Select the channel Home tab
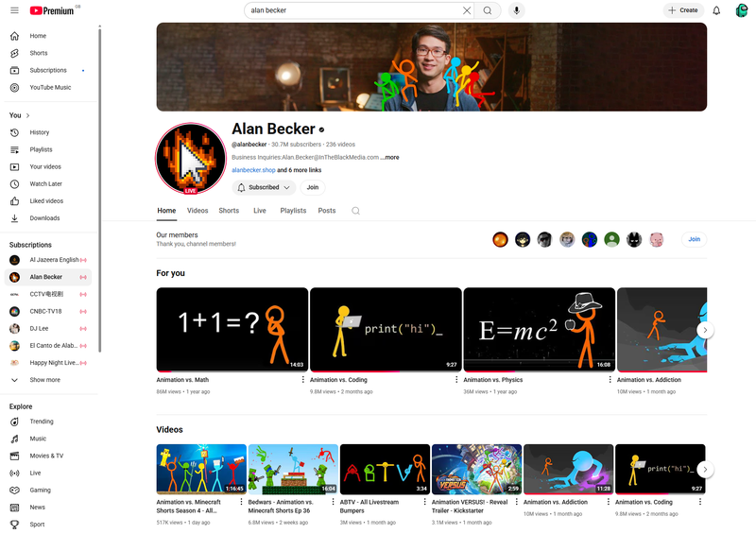This screenshot has width=756, height=534. pyautogui.click(x=166, y=211)
